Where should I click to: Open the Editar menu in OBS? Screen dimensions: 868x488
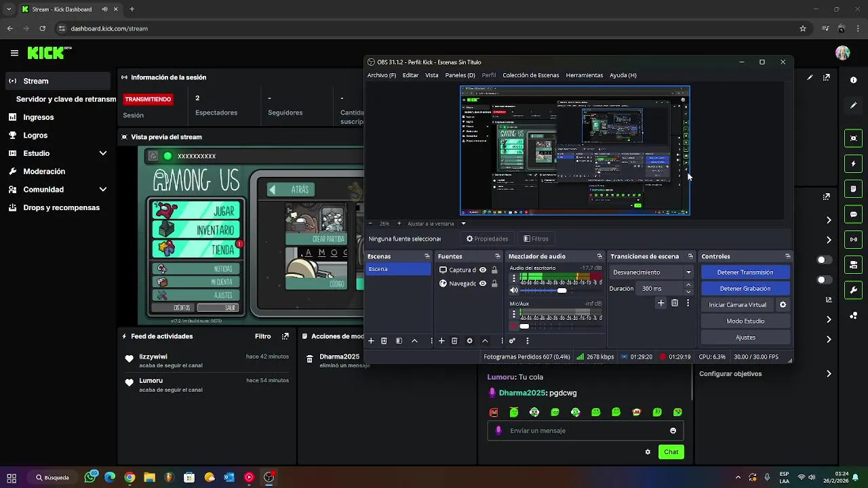click(410, 75)
